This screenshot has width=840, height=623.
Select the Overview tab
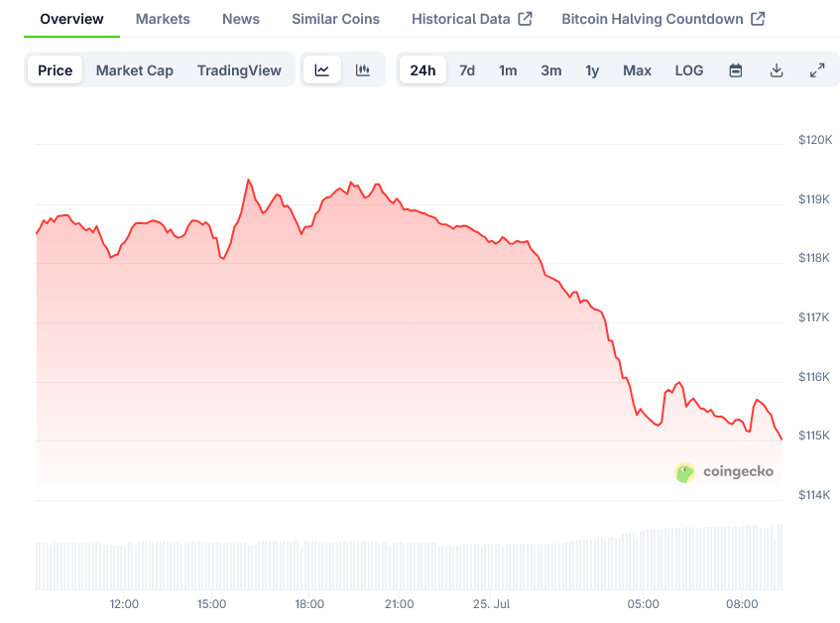(x=71, y=19)
